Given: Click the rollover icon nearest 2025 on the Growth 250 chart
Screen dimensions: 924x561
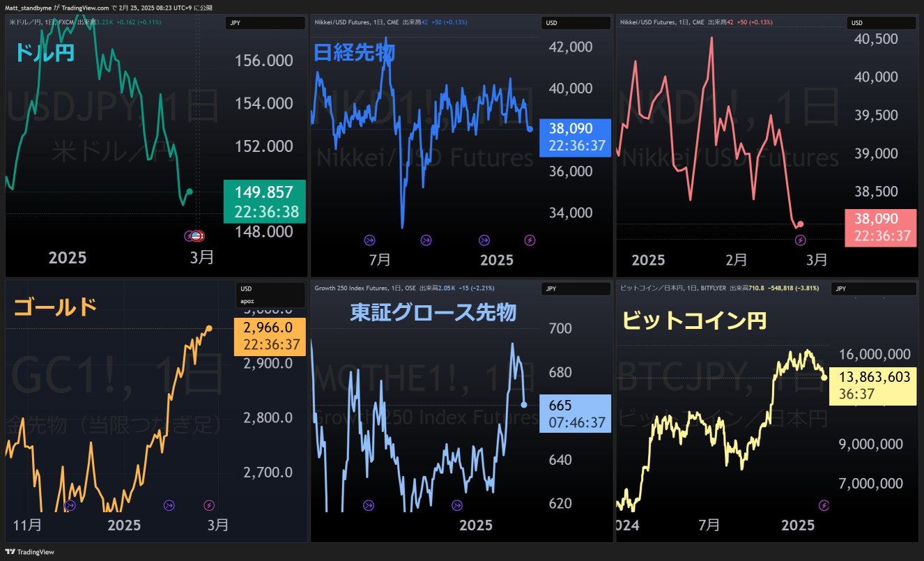Looking at the screenshot, I should tap(456, 505).
